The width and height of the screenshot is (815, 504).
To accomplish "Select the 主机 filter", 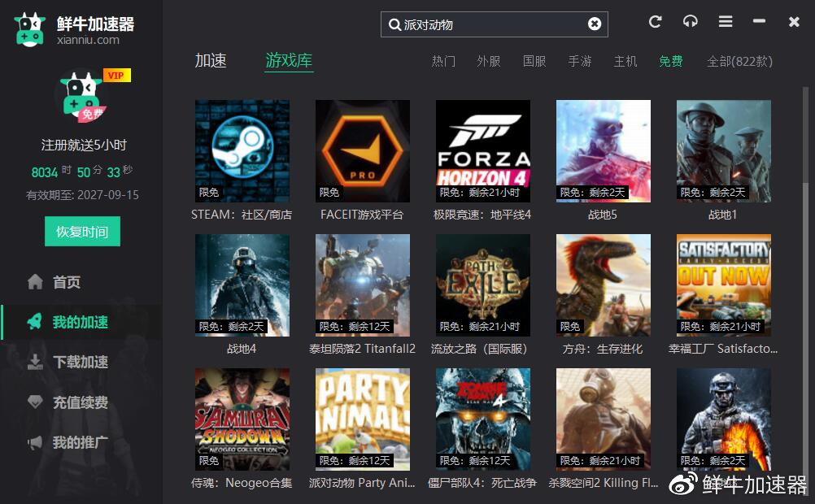I will tap(625, 61).
